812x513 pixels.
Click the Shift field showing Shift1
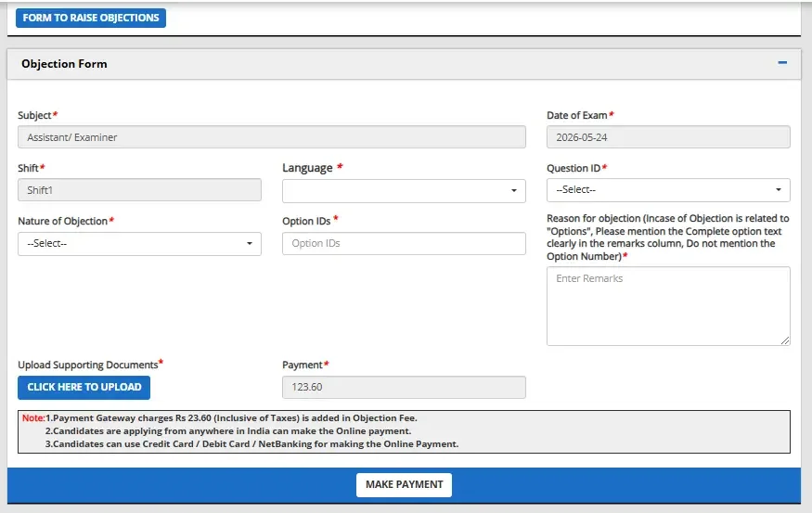(139, 190)
